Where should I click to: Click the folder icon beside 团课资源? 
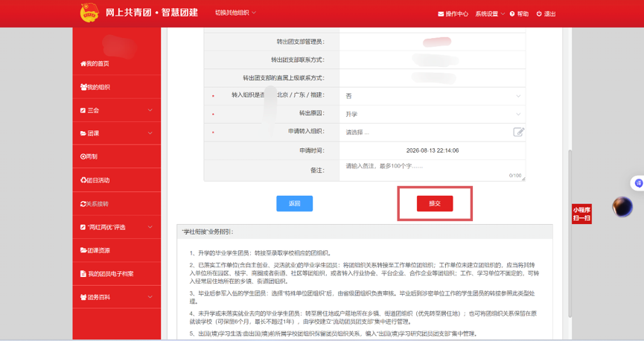(83, 250)
